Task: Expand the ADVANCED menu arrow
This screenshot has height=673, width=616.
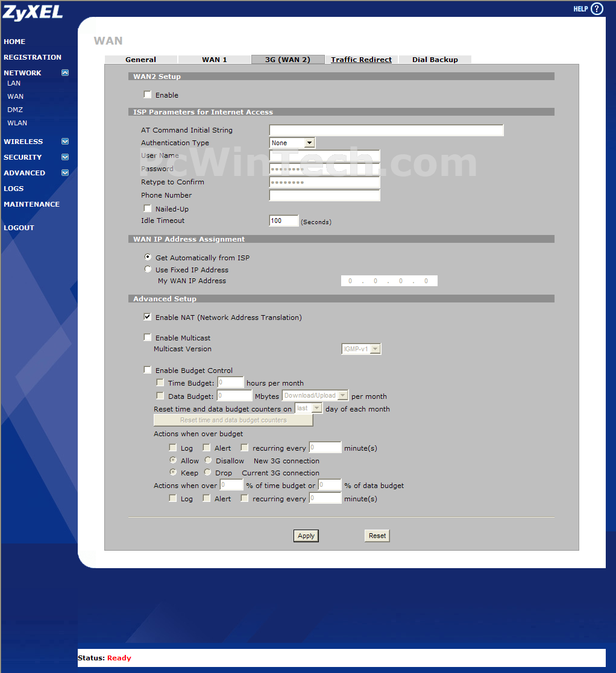Action: tap(65, 172)
